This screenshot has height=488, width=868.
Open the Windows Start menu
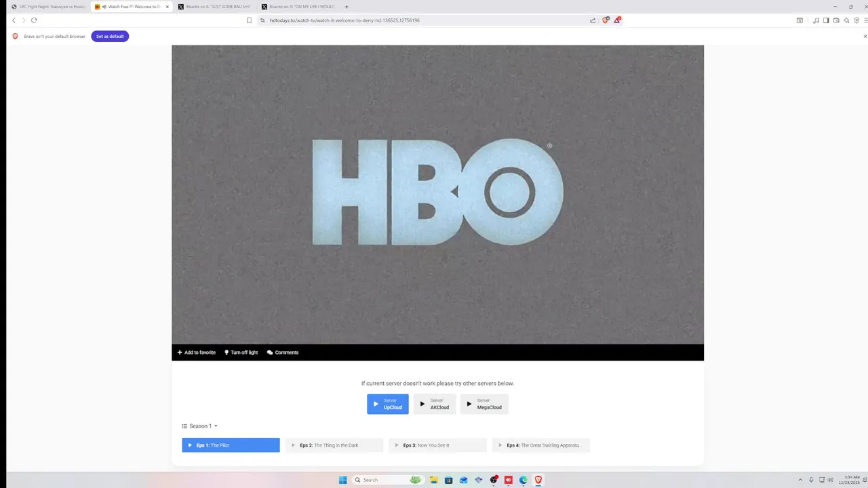pos(343,480)
